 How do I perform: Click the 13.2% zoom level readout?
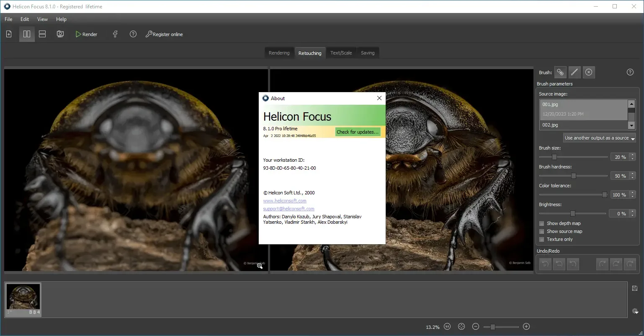coord(433,327)
